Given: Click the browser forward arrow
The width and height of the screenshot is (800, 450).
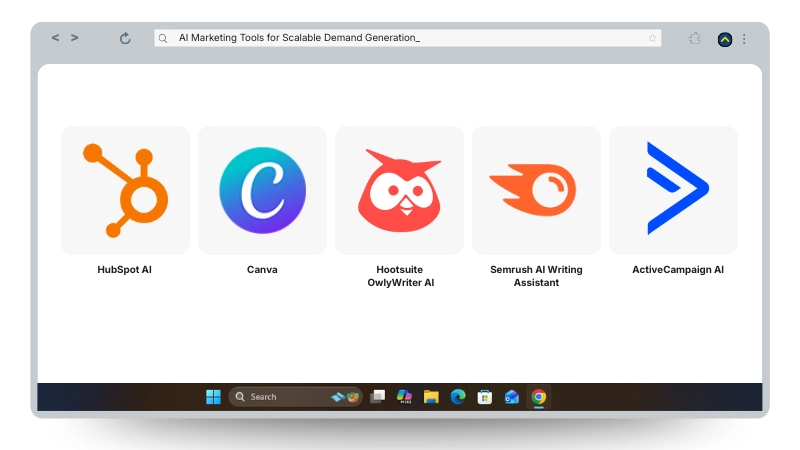Looking at the screenshot, I should [74, 38].
